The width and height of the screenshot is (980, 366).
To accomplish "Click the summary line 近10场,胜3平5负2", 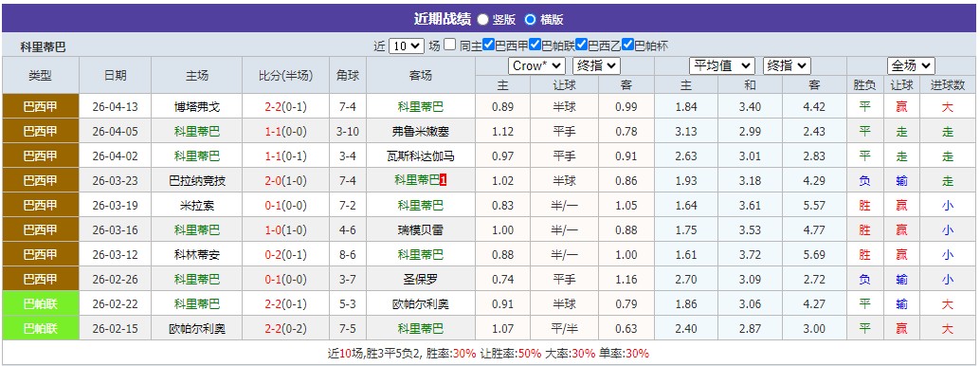I will pyautogui.click(x=375, y=353).
